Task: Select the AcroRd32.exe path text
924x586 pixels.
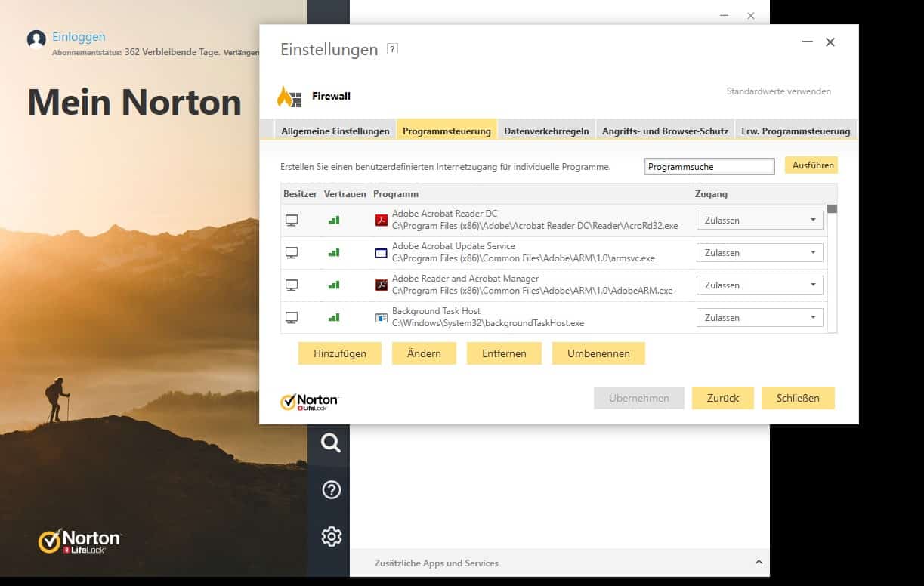Action: click(535, 226)
